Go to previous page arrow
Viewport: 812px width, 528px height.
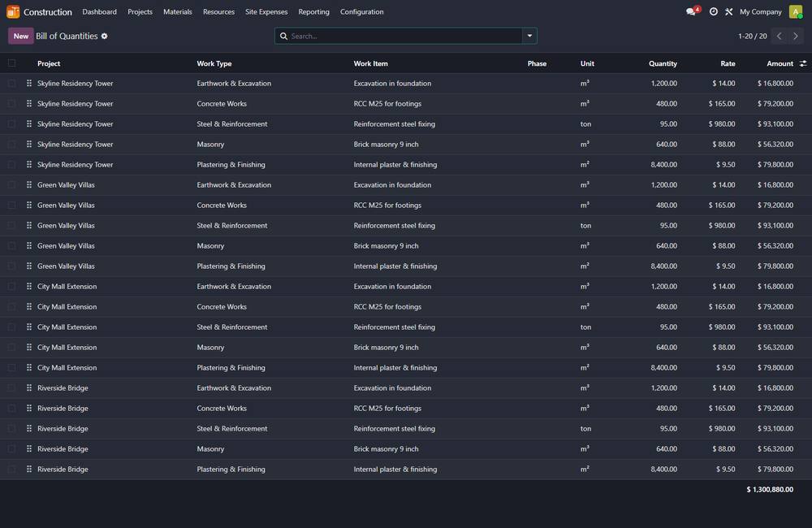780,37
